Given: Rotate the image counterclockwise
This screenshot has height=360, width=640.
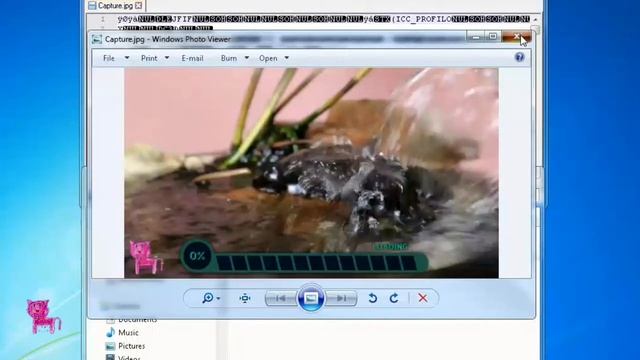Looking at the screenshot, I should pos(372,298).
